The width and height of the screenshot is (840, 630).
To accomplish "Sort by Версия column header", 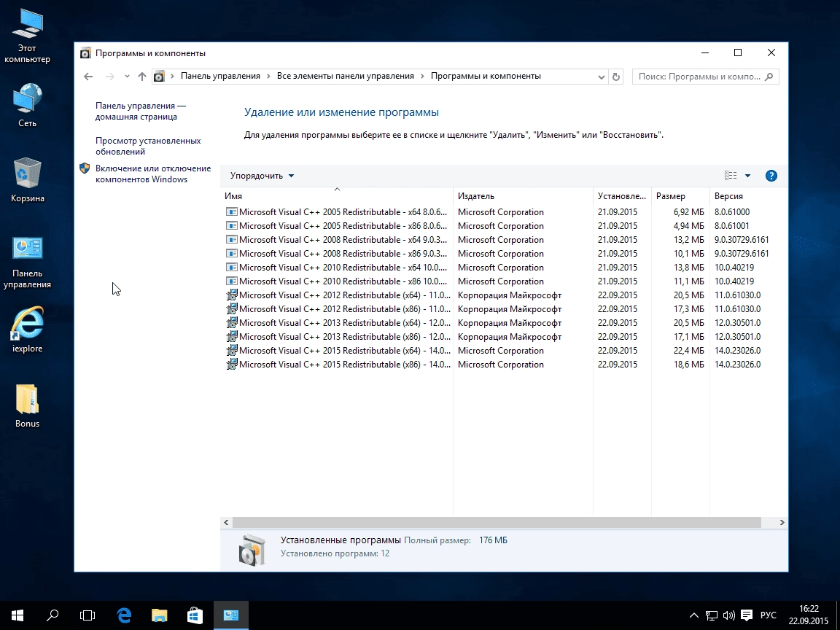I will tap(748, 196).
